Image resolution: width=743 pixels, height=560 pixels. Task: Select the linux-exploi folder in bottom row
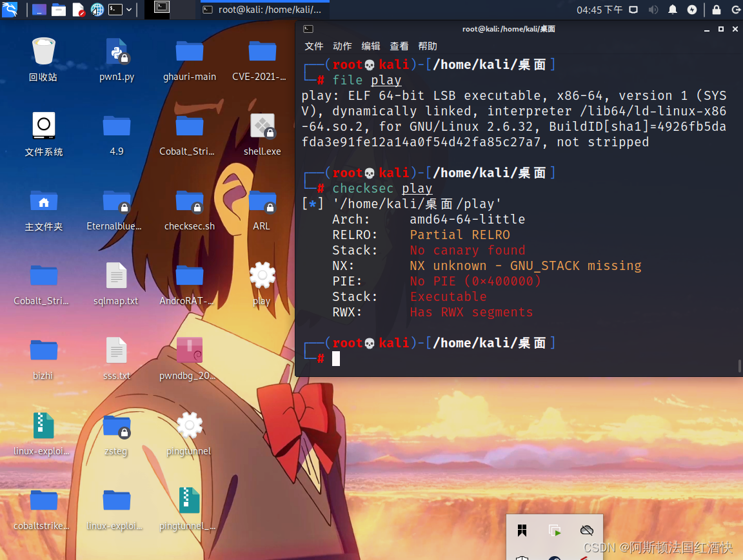tap(115, 509)
